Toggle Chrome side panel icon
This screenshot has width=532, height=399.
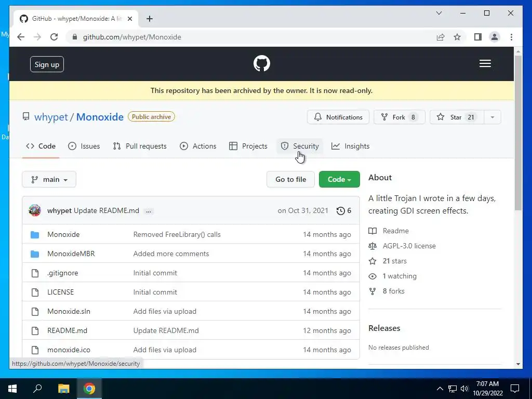478,37
